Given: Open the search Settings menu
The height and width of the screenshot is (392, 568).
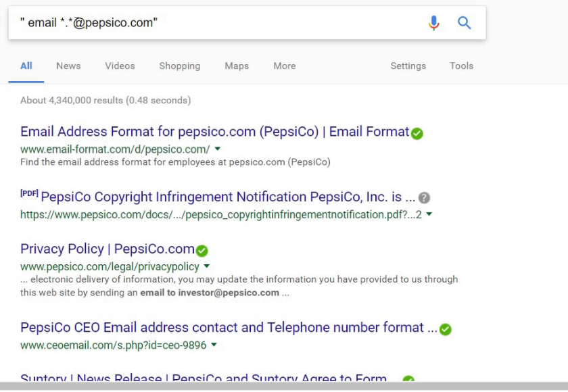Looking at the screenshot, I should point(408,66).
